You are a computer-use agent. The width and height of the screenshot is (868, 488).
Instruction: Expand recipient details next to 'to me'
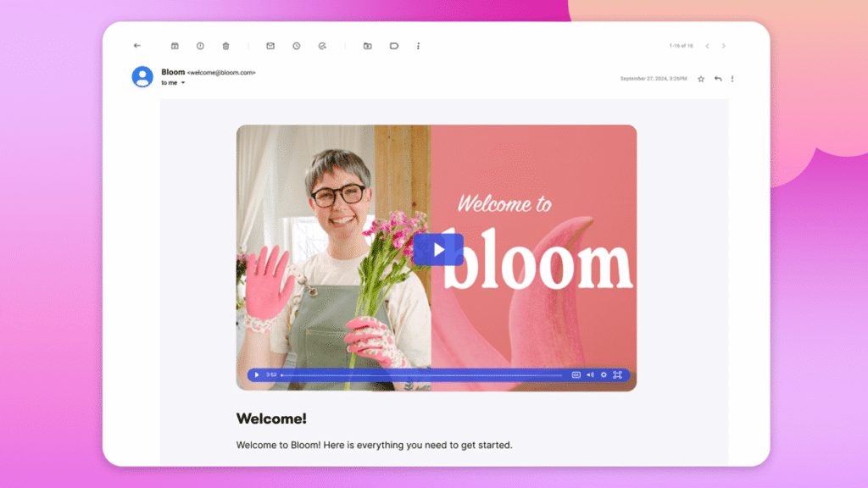182,83
